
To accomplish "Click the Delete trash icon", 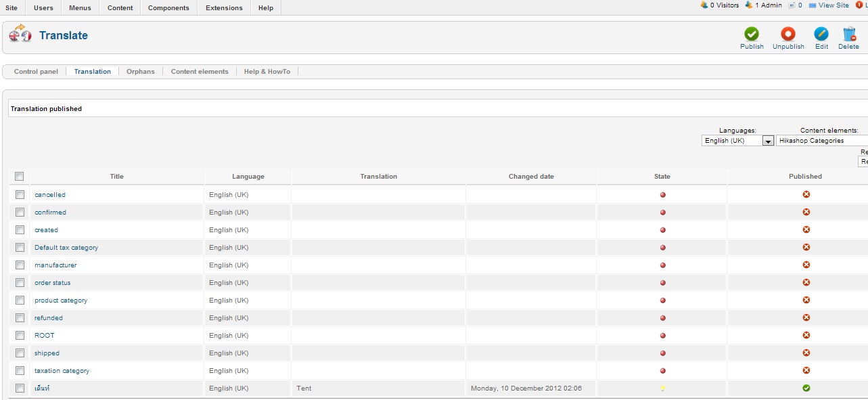I will pyautogui.click(x=849, y=34).
